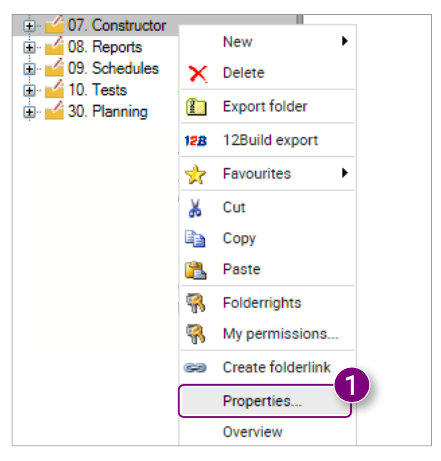Click the Export folder zip icon
This screenshot has height=461, width=441.
pos(196,107)
